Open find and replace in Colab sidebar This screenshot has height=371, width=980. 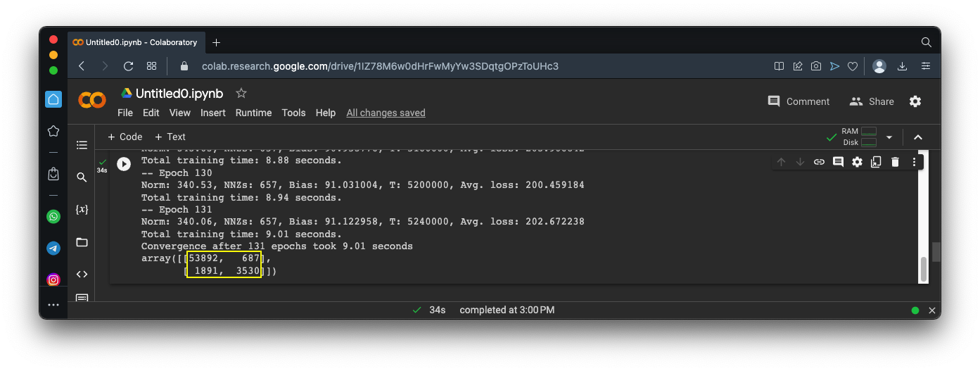(x=82, y=177)
